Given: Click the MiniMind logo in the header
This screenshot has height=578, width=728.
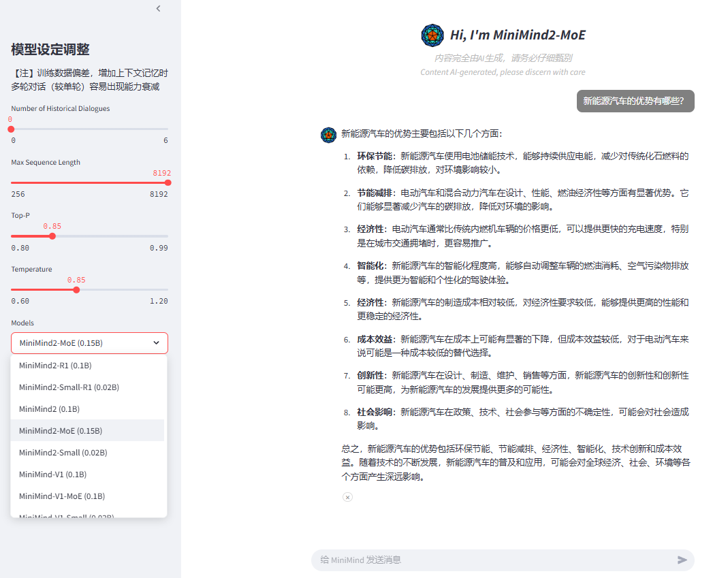Looking at the screenshot, I should pyautogui.click(x=432, y=35).
